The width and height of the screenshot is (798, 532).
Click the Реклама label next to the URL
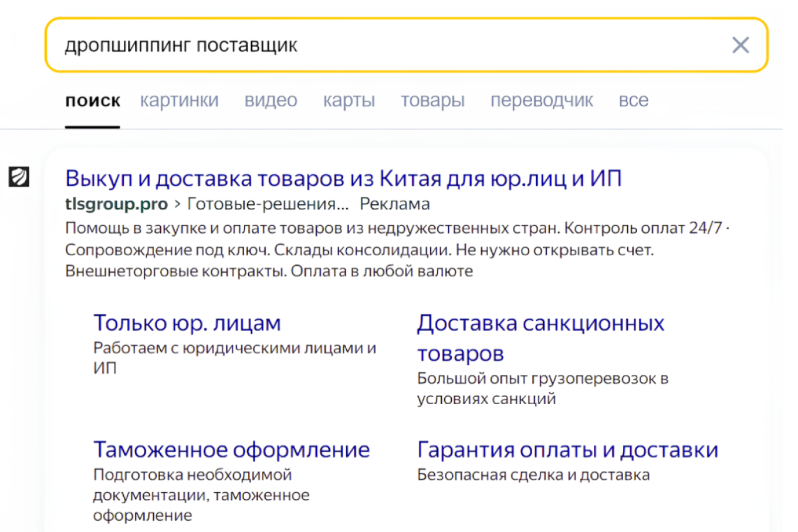tap(395, 204)
